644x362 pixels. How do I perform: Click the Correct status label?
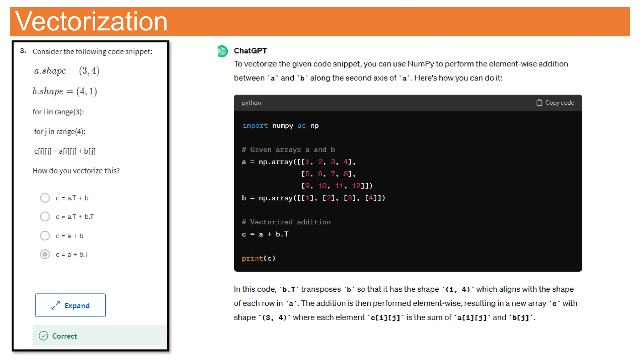click(x=64, y=336)
